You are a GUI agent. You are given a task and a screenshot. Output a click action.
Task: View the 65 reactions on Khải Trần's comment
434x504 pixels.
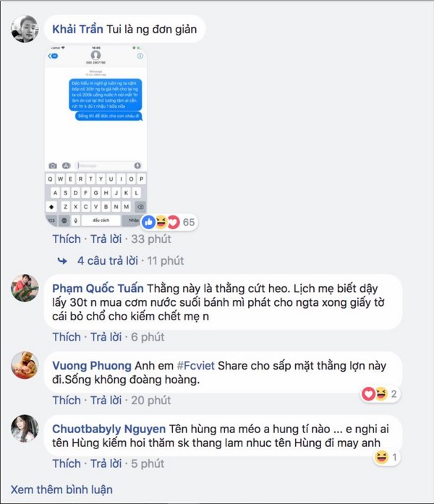pos(169,222)
